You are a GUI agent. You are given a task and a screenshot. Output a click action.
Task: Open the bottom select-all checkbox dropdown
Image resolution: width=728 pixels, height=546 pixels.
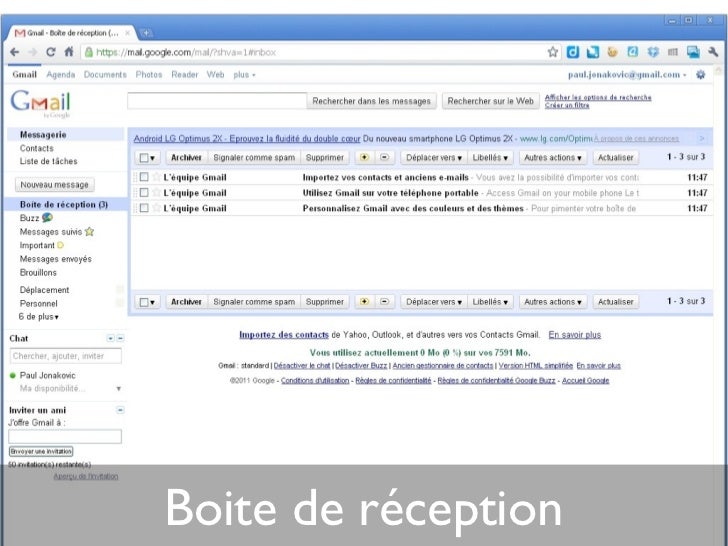pyautogui.click(x=148, y=302)
